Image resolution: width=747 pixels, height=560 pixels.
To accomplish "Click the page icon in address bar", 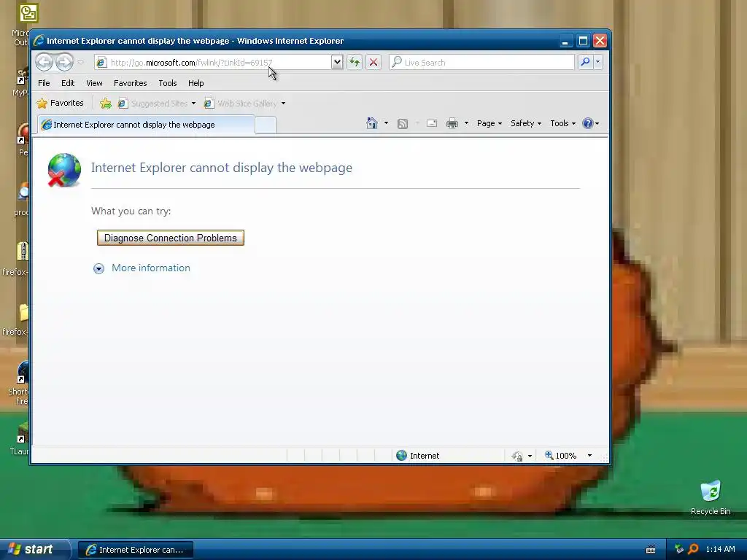I will point(101,63).
